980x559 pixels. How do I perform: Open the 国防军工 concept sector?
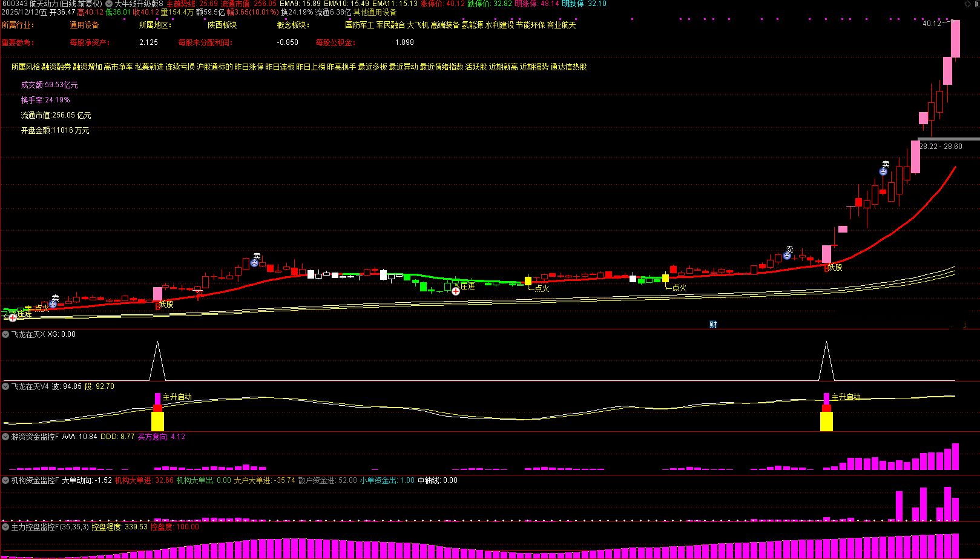(x=360, y=25)
